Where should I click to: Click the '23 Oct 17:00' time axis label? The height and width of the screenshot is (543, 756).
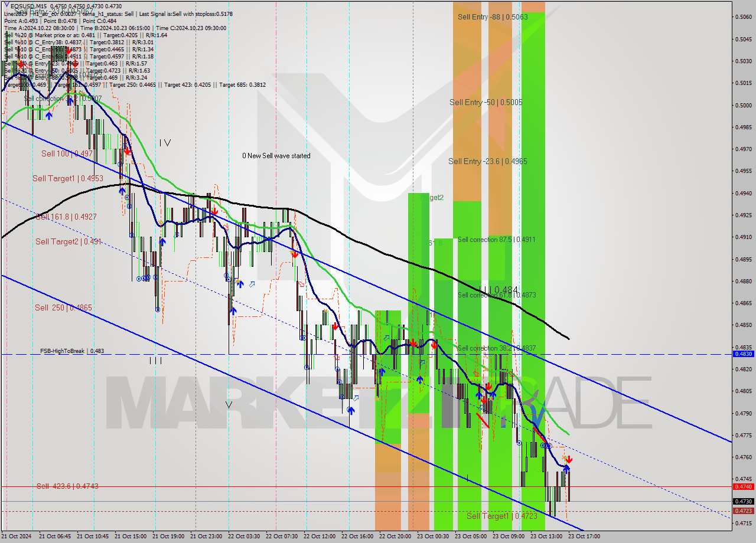coord(584,537)
